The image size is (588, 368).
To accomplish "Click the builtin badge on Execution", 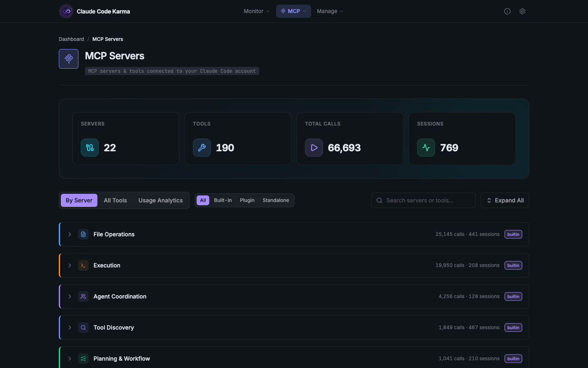I will pos(513,265).
